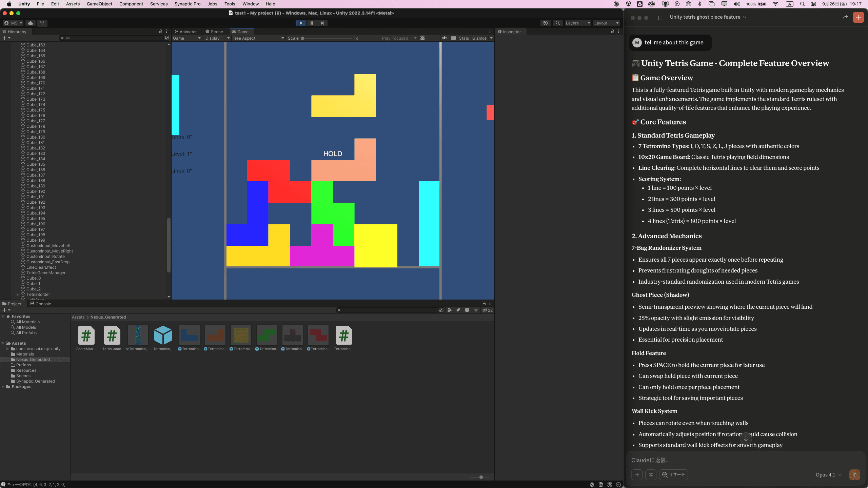868x488 pixels.
Task: Click the Pause button in Unity toolbar
Action: pos(312,23)
